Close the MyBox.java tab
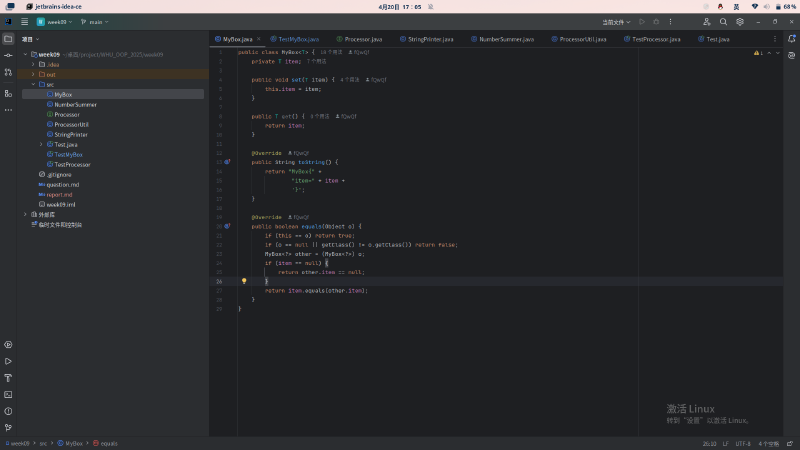Screen dimensions: 800x450 pyautogui.click(x=259, y=39)
